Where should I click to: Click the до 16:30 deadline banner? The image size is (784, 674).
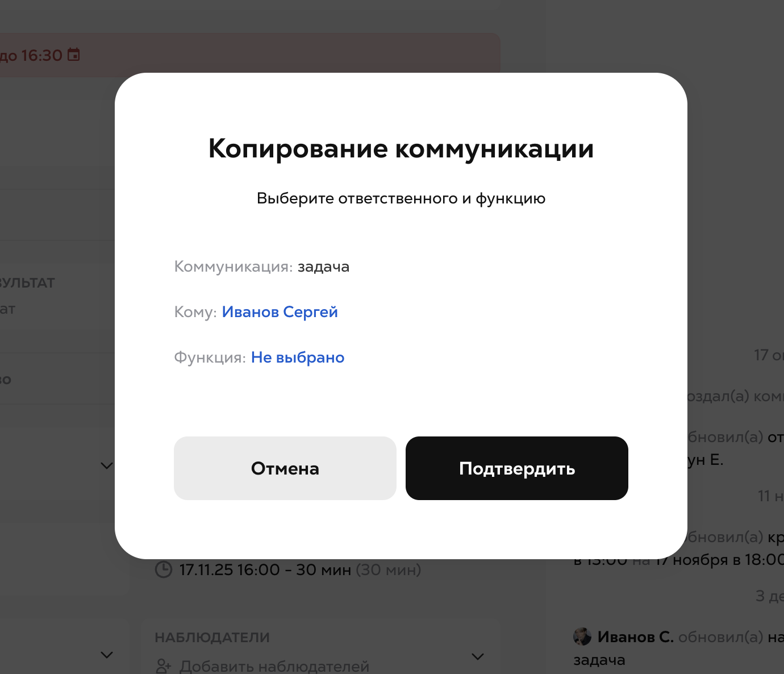pyautogui.click(x=250, y=55)
